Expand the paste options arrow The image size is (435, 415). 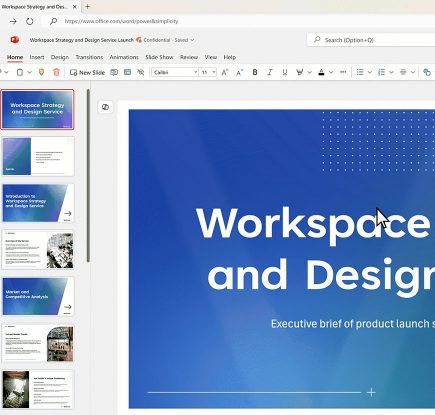29,72
